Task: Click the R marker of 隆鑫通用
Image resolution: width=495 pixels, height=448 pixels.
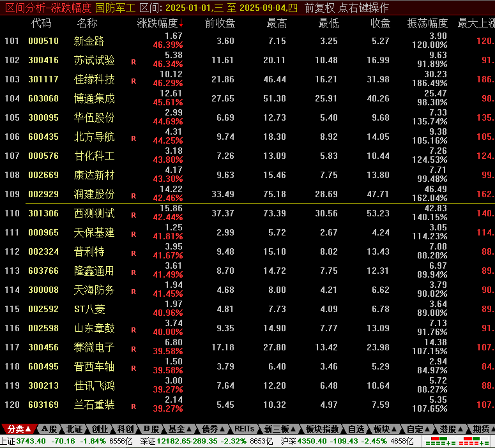Action: (x=133, y=273)
